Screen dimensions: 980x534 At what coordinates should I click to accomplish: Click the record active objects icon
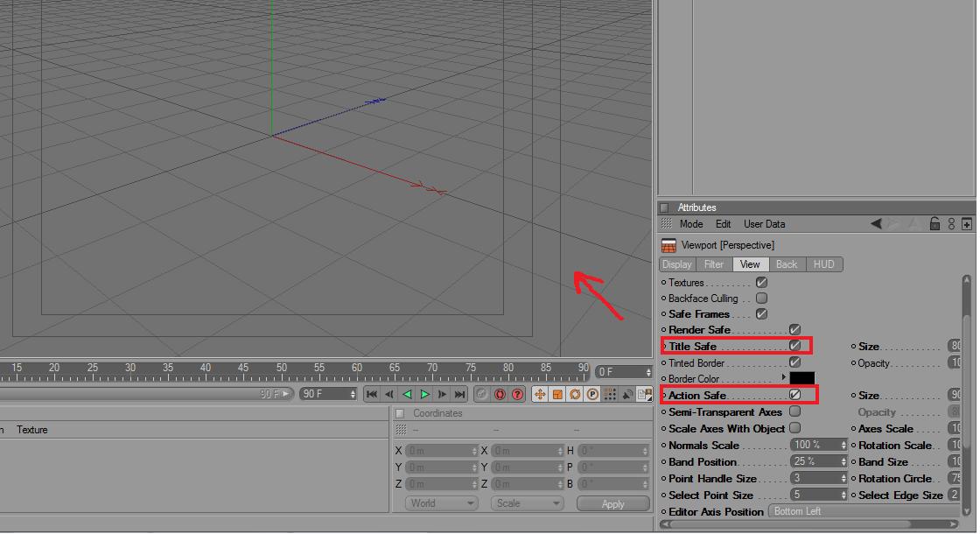point(482,394)
